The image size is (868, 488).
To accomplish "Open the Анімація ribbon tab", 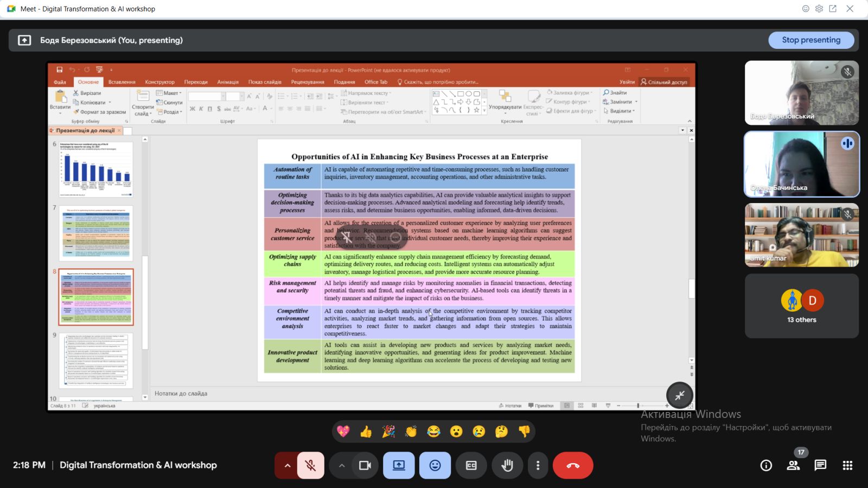I will coord(228,82).
